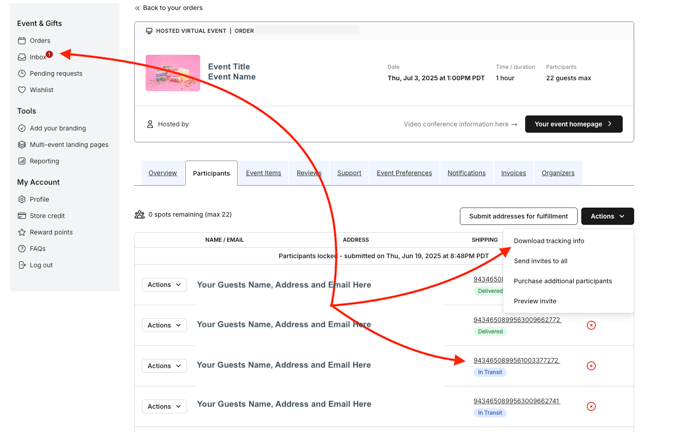The width and height of the screenshot is (688, 432).
Task: Open Video conference information here link
Action: 460,124
